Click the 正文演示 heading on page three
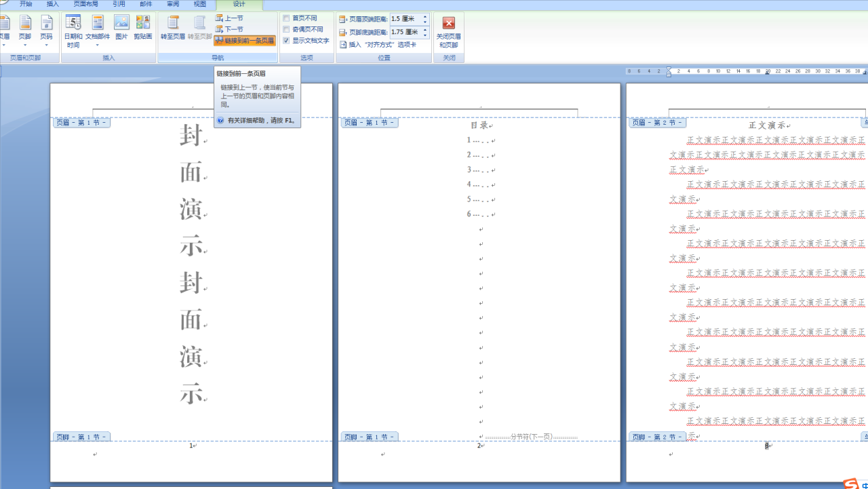Image resolution: width=868 pixels, height=489 pixels. [767, 125]
